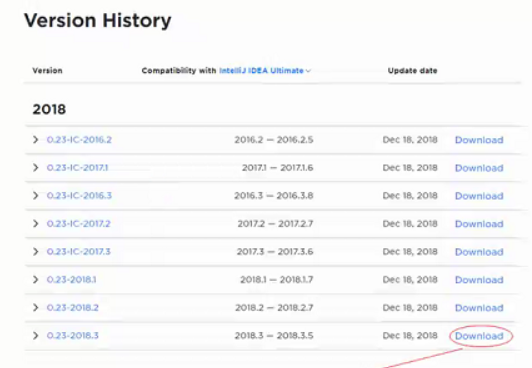Screen dimensions: 532x368
Task: Open version link 0.23-2018.1
Action: point(71,279)
